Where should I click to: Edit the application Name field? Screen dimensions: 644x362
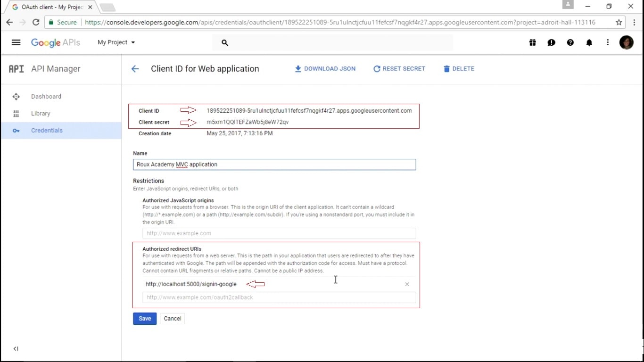tap(274, 164)
